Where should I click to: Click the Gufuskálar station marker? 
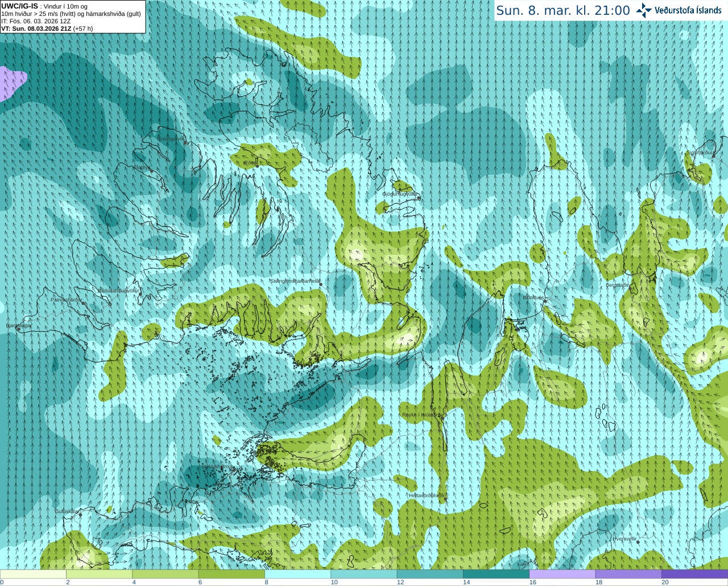81,515
